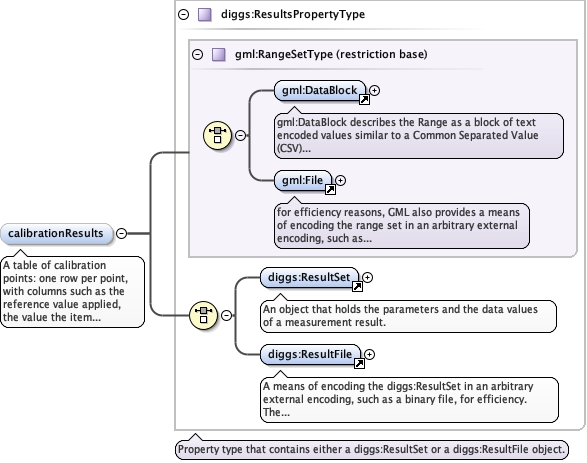The image size is (587, 463).
Task: Expand the diggs:ResultFile element
Action: (x=369, y=354)
